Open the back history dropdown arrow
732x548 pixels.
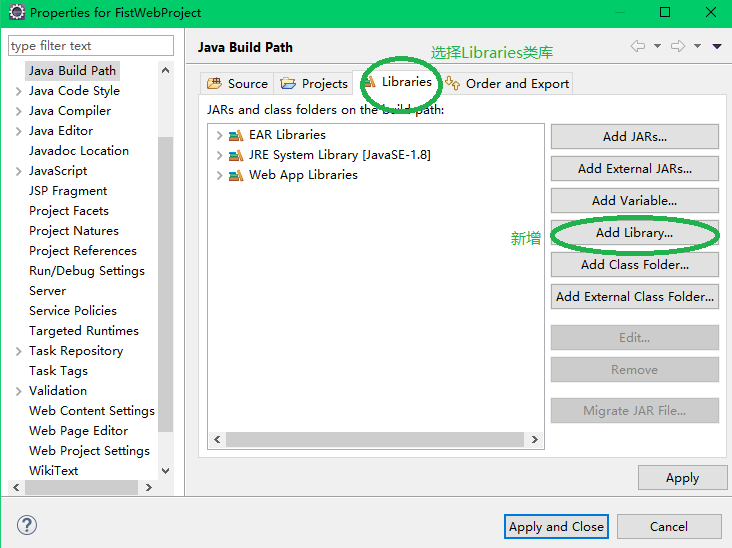657,46
